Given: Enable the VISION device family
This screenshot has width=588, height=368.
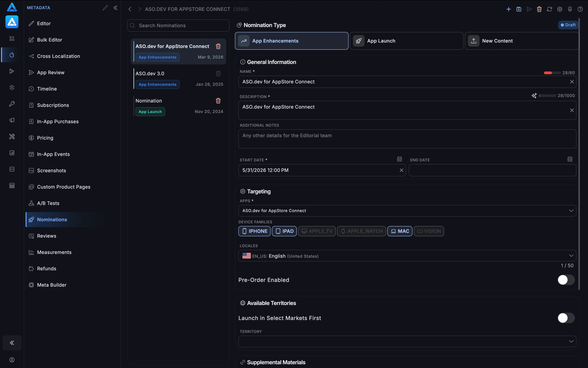Looking at the screenshot, I should click(x=429, y=231).
